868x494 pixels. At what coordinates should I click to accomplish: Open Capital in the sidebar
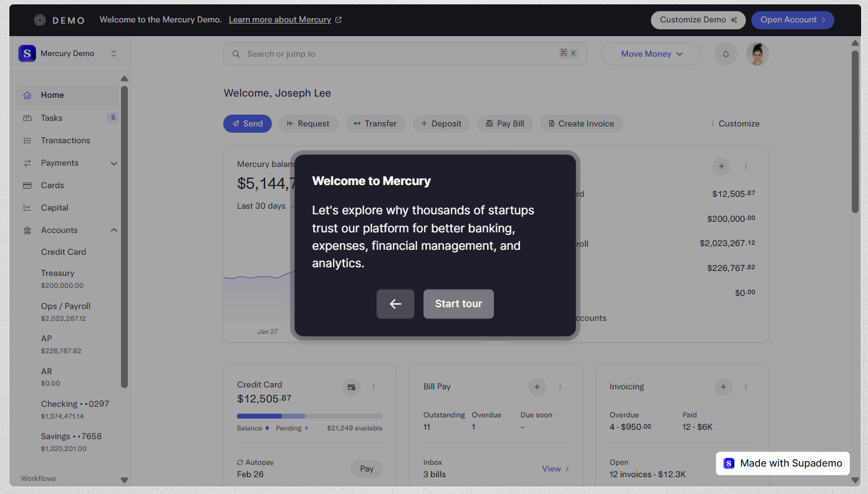pyautogui.click(x=67, y=207)
